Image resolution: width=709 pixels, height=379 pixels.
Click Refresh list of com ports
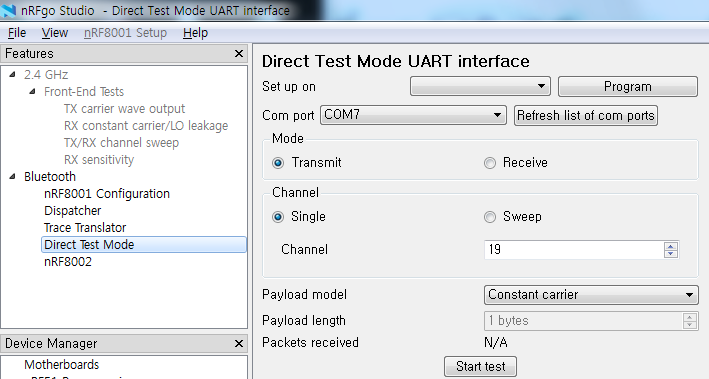(x=586, y=115)
